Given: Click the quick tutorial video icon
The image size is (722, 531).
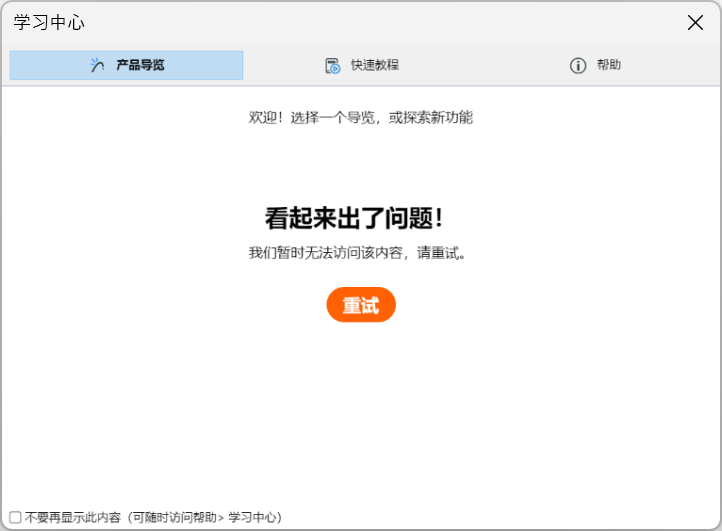Looking at the screenshot, I should click(332, 66).
